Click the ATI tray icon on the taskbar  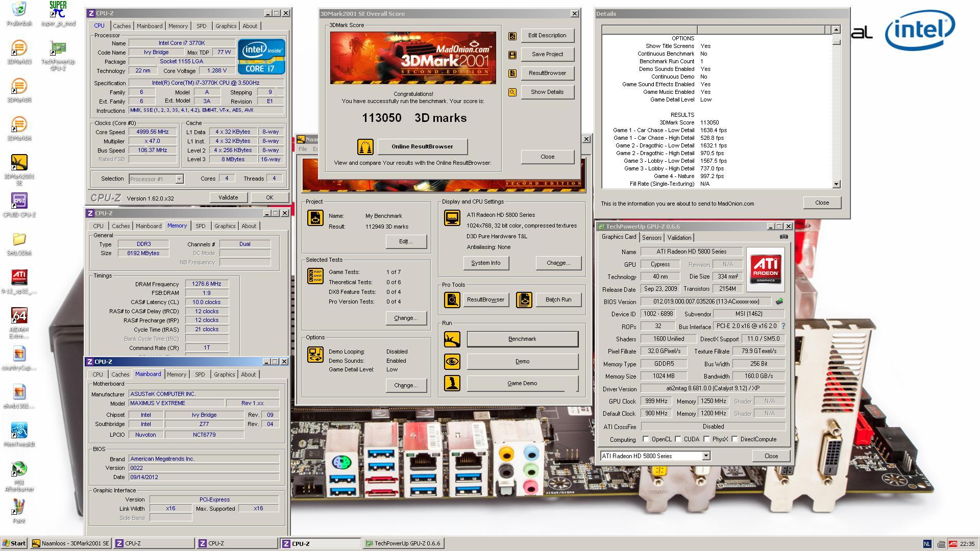pyautogui.click(x=952, y=544)
